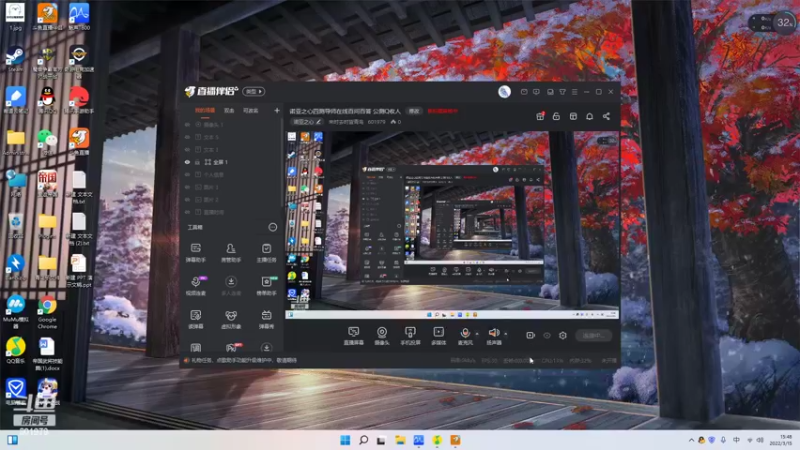The height and width of the screenshot is (450, 800).
Task: Open the 多人连麦 tool in toolbox
Action: [x=231, y=286]
